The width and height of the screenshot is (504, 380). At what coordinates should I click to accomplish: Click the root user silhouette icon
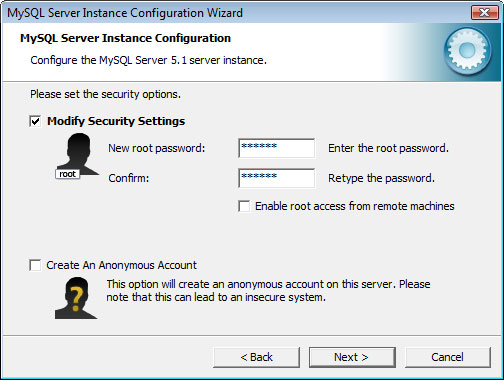coord(79,154)
